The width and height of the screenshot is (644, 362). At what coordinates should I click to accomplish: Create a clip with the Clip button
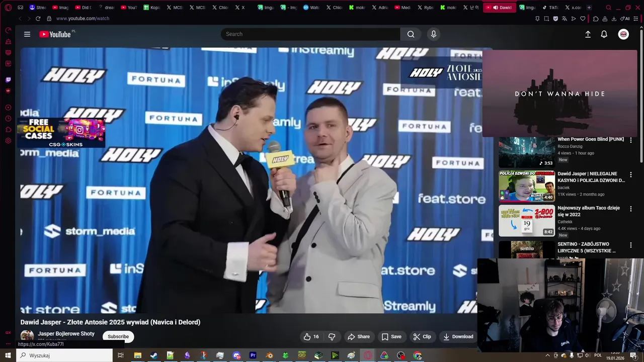coord(422,336)
